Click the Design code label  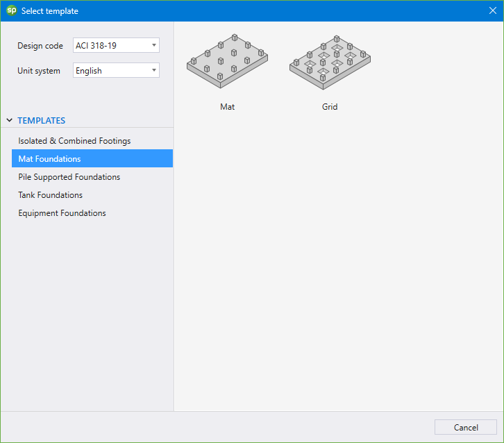[40, 46]
